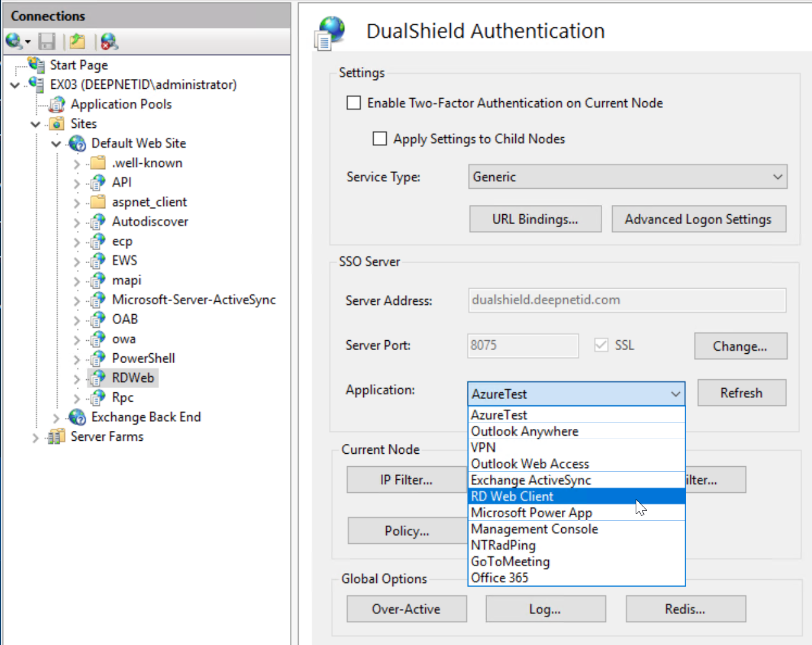The height and width of the screenshot is (645, 812).
Task: Click the Default Web Site globe icon
Action: coord(78,143)
